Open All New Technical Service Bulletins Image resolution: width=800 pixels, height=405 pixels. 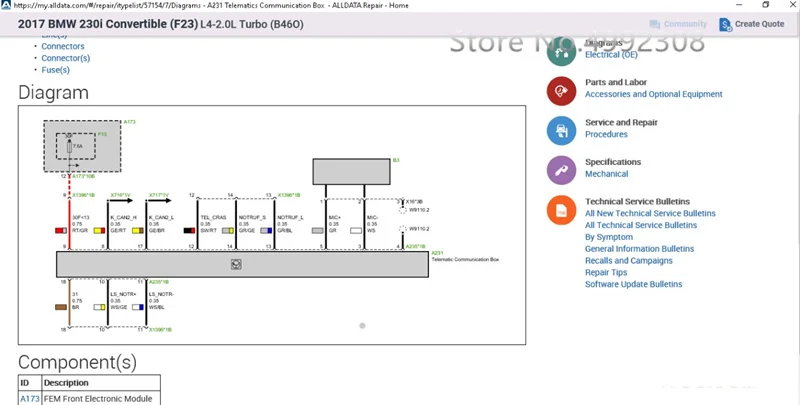pyautogui.click(x=650, y=213)
